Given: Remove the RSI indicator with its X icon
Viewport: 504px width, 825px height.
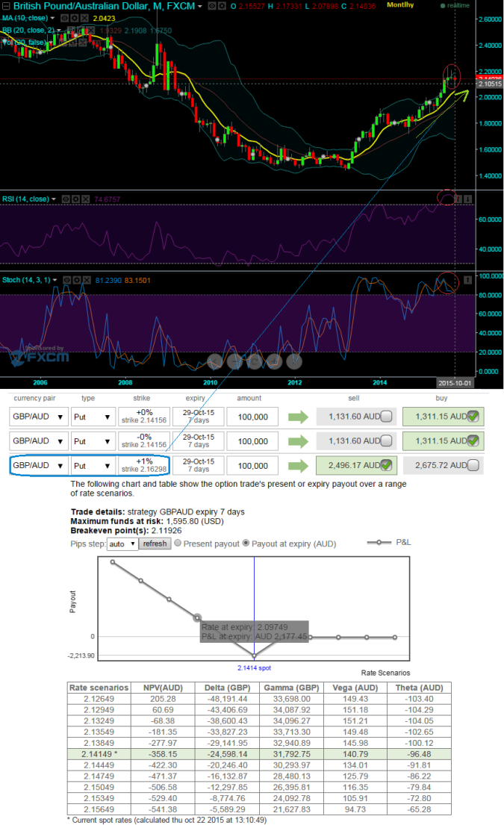Looking at the screenshot, I should (x=84, y=199).
